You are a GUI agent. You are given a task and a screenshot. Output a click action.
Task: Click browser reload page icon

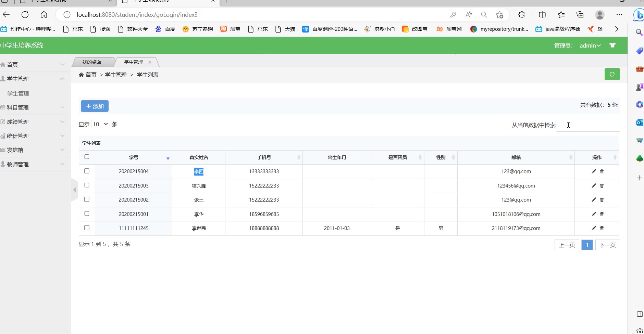click(25, 15)
